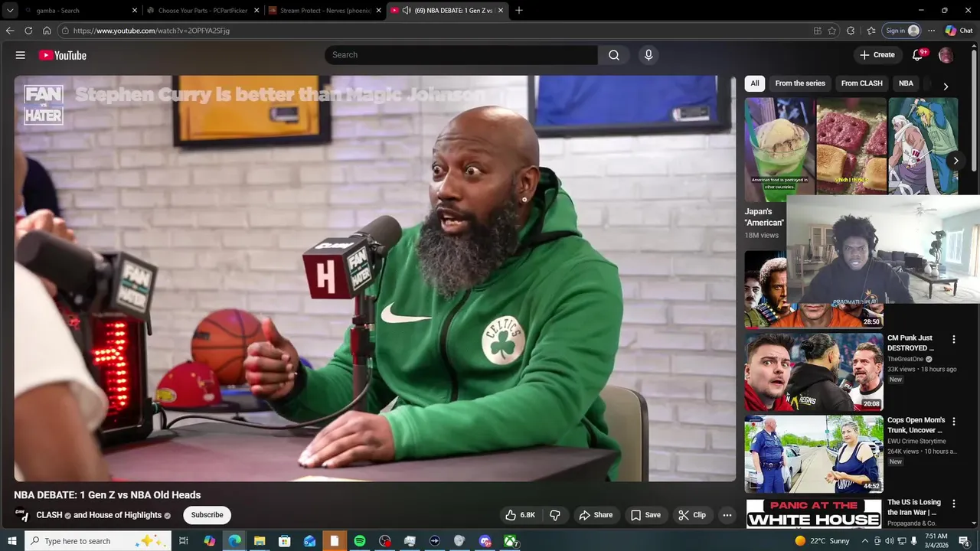The height and width of the screenshot is (551, 980).
Task: Open a new browser tab
Action: (x=519, y=11)
